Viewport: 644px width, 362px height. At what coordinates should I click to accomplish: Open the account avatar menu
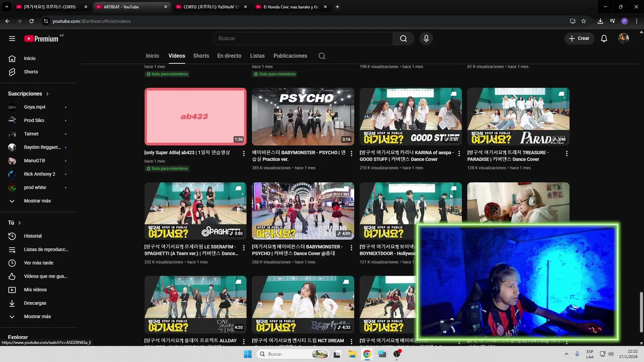(624, 38)
